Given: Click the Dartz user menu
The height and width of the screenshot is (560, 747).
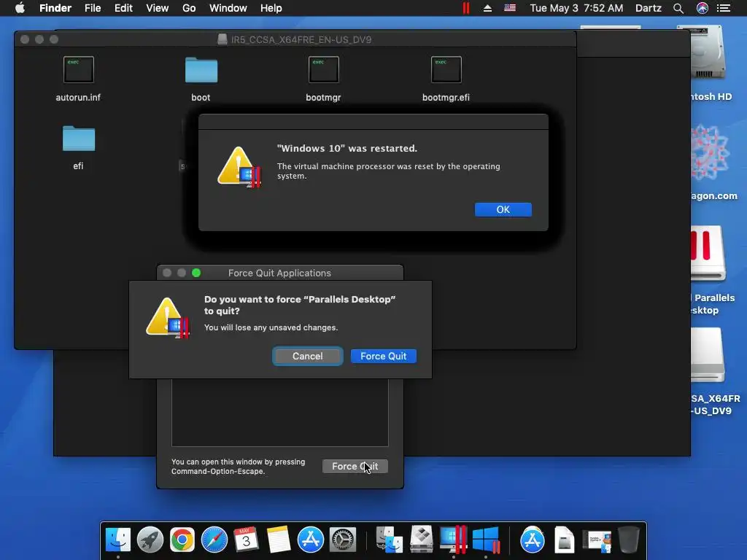Looking at the screenshot, I should pyautogui.click(x=649, y=8).
